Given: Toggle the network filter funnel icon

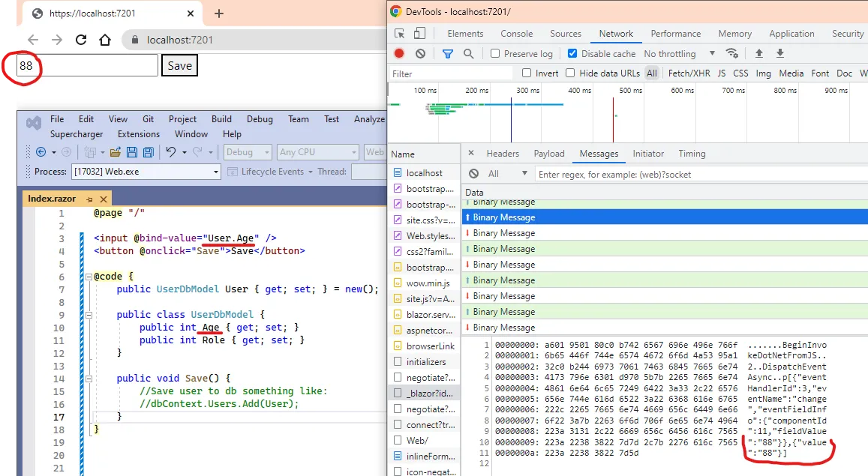Looking at the screenshot, I should point(448,53).
